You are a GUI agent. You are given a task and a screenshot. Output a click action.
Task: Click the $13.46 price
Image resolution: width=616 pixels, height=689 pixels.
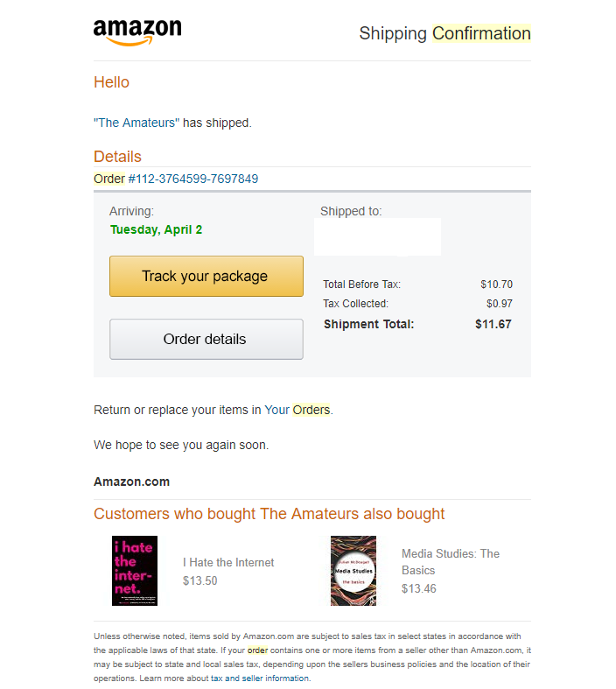(419, 588)
